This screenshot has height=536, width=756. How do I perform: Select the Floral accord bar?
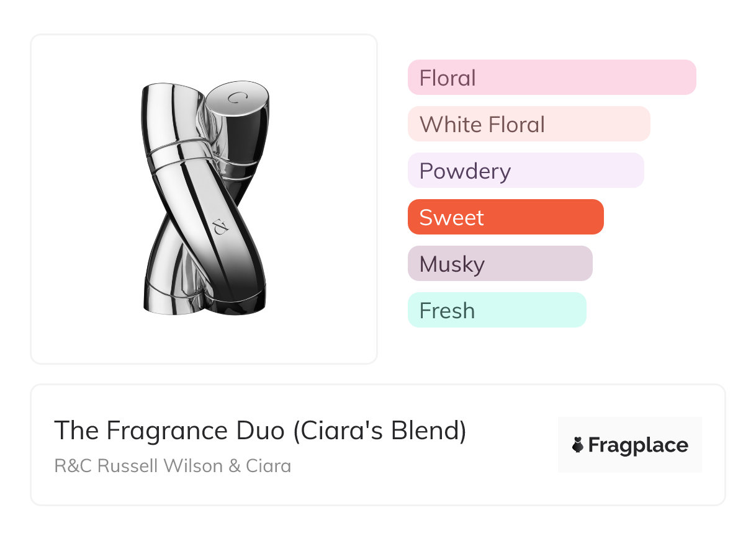pos(551,78)
